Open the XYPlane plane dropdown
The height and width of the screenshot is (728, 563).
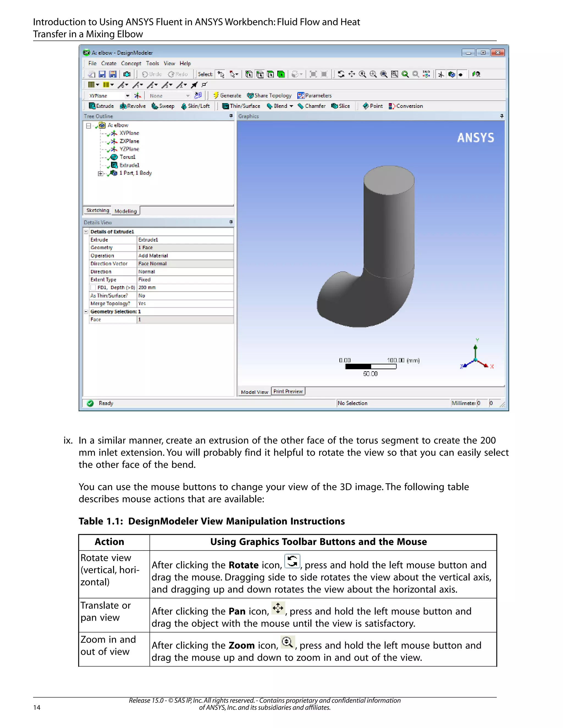[127, 96]
